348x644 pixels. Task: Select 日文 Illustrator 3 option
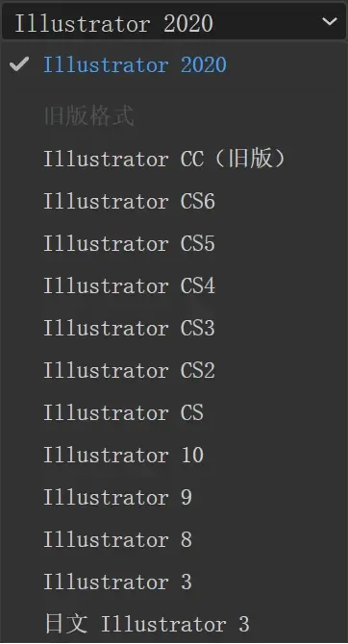tap(174, 624)
